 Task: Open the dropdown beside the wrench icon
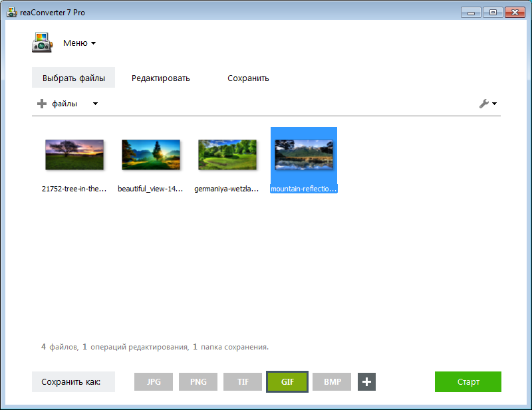pyautogui.click(x=493, y=104)
